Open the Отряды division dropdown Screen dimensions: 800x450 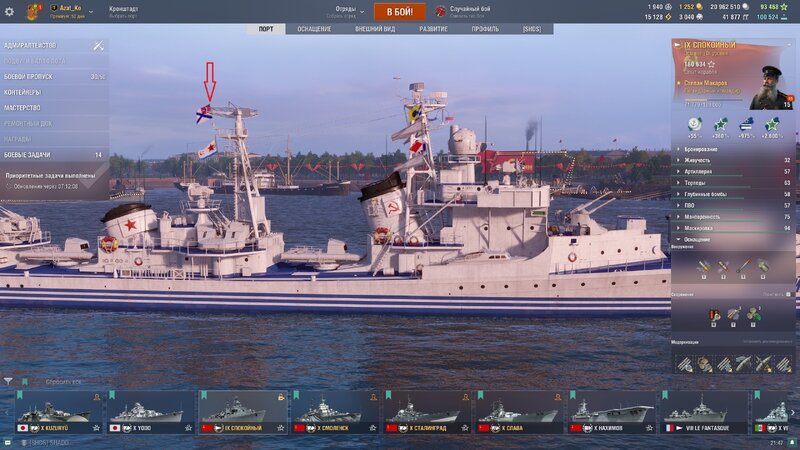click(x=349, y=12)
